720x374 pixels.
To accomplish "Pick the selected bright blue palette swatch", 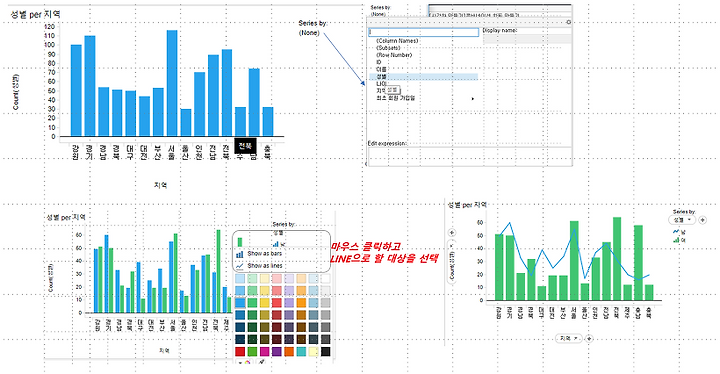I will [x=240, y=303].
